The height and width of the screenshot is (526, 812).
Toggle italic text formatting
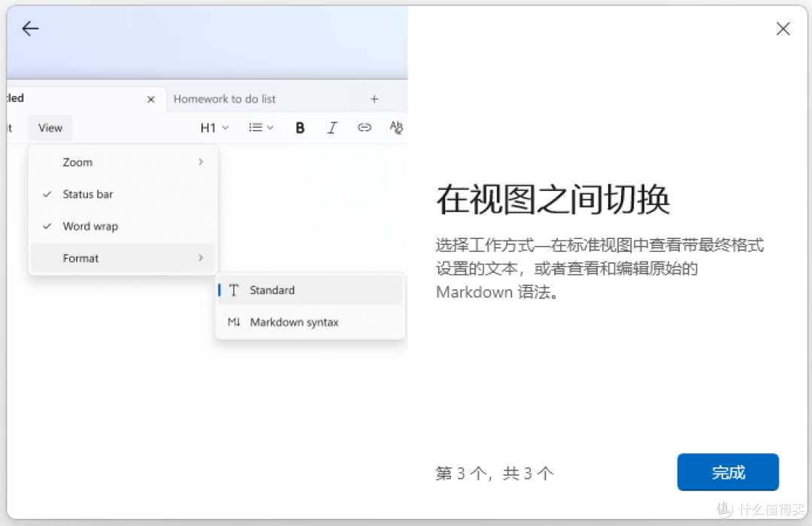pyautogui.click(x=332, y=127)
